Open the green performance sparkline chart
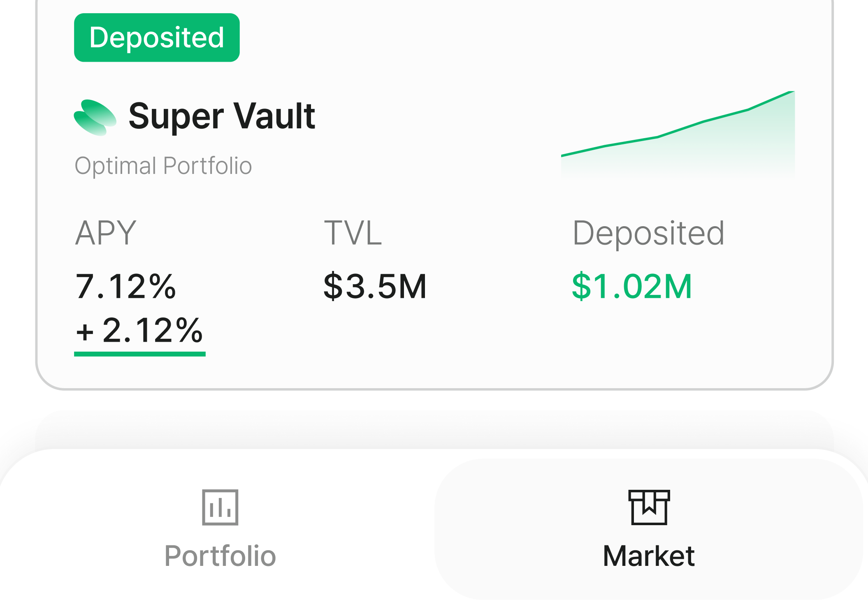The width and height of the screenshot is (868, 607). [678, 136]
